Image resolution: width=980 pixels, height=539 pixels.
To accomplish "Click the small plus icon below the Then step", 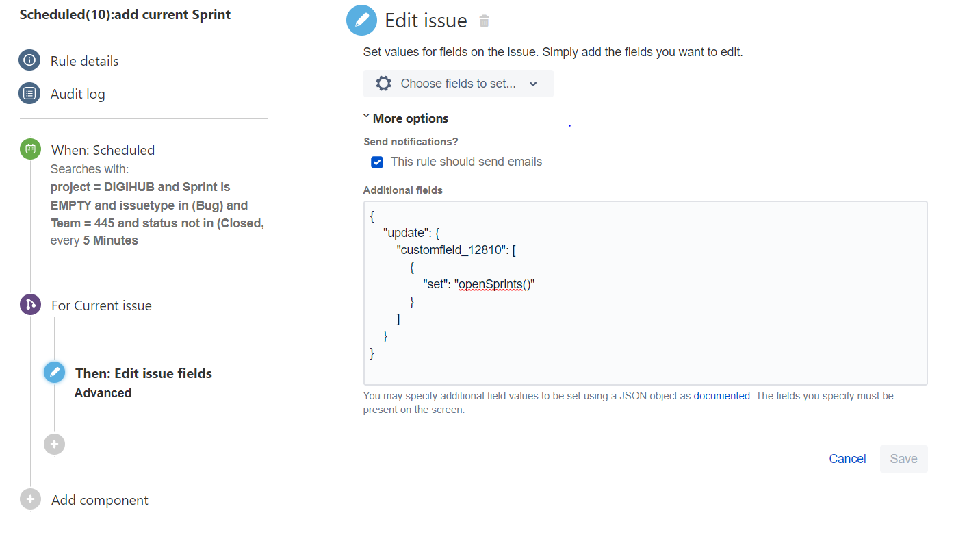I will tap(54, 444).
